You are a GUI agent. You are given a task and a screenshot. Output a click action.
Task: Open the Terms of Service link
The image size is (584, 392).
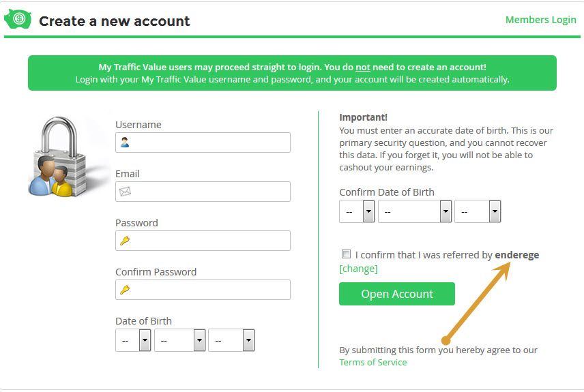pos(373,362)
